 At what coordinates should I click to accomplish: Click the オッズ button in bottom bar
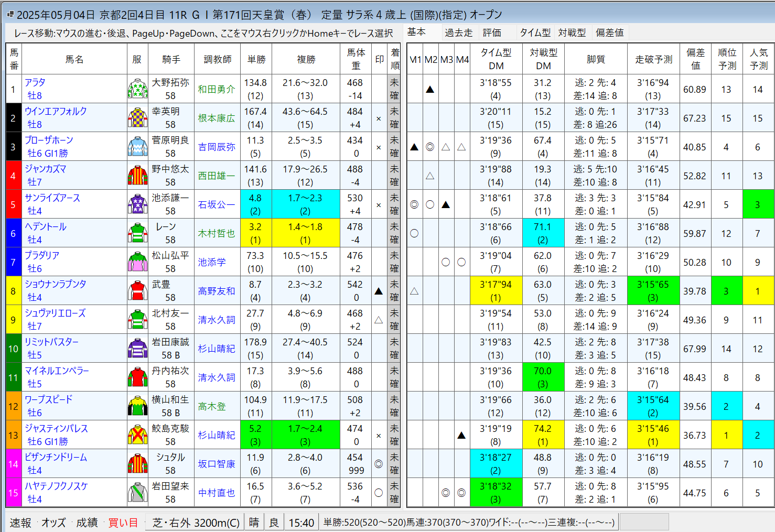(x=53, y=523)
